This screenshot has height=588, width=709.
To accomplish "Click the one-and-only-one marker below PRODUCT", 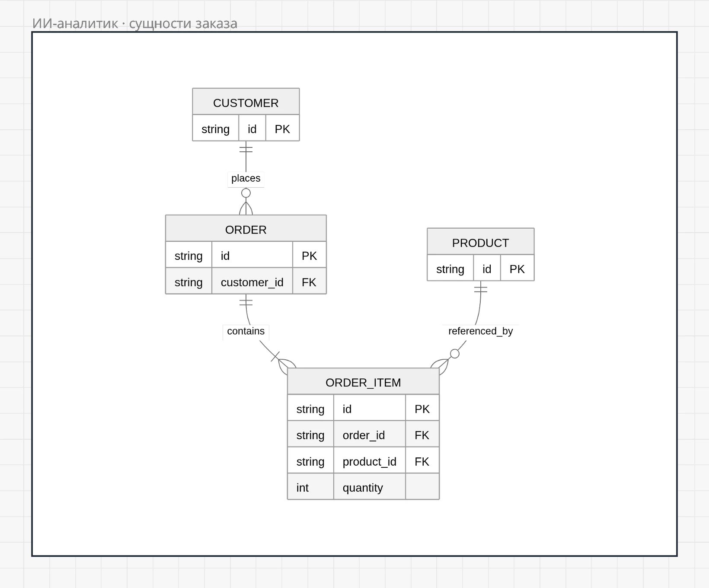I will click(480, 289).
